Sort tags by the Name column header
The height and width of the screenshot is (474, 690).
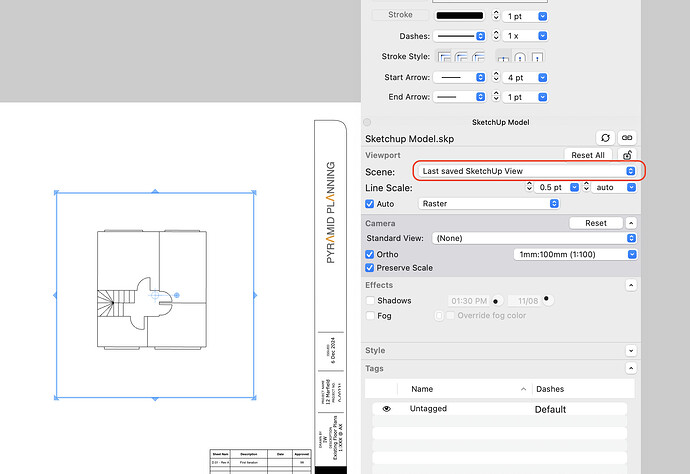click(x=423, y=388)
